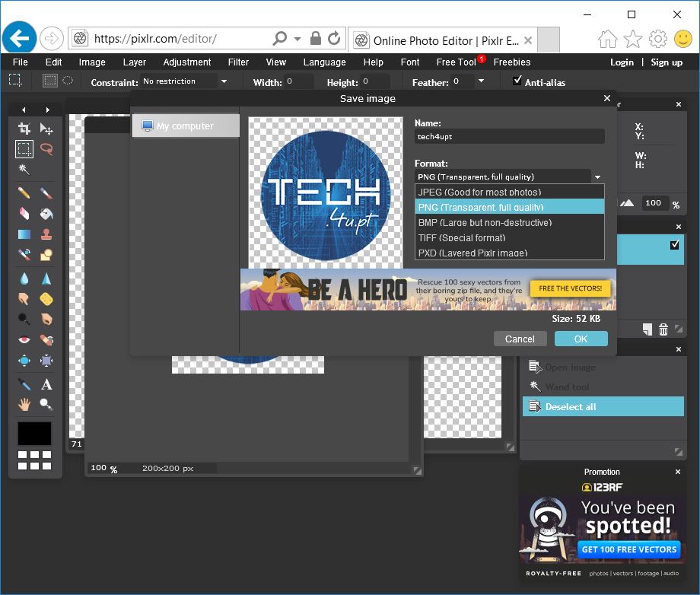Image resolution: width=700 pixels, height=595 pixels.
Task: Select the Pencil tool
Action: pyautogui.click(x=24, y=193)
